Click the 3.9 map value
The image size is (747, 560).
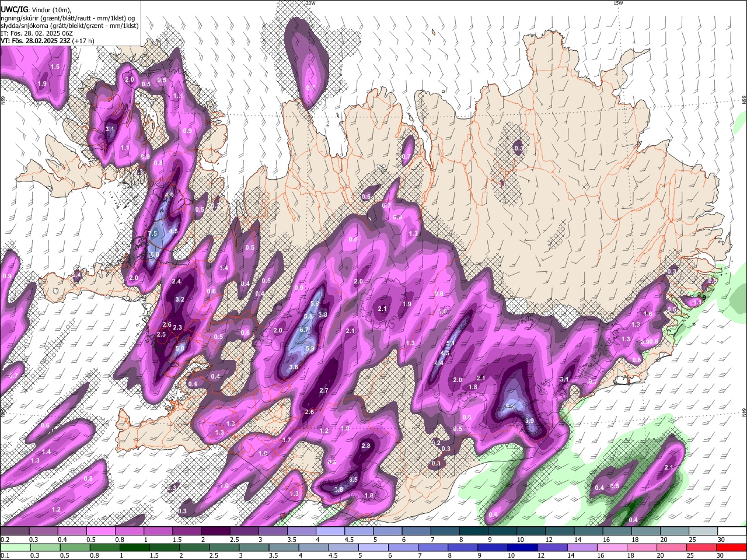[x=529, y=421]
